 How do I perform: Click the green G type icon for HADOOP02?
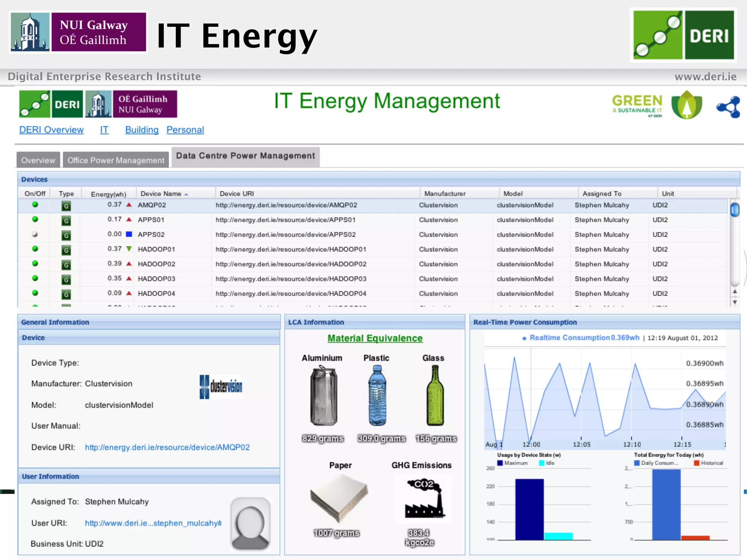tap(66, 265)
